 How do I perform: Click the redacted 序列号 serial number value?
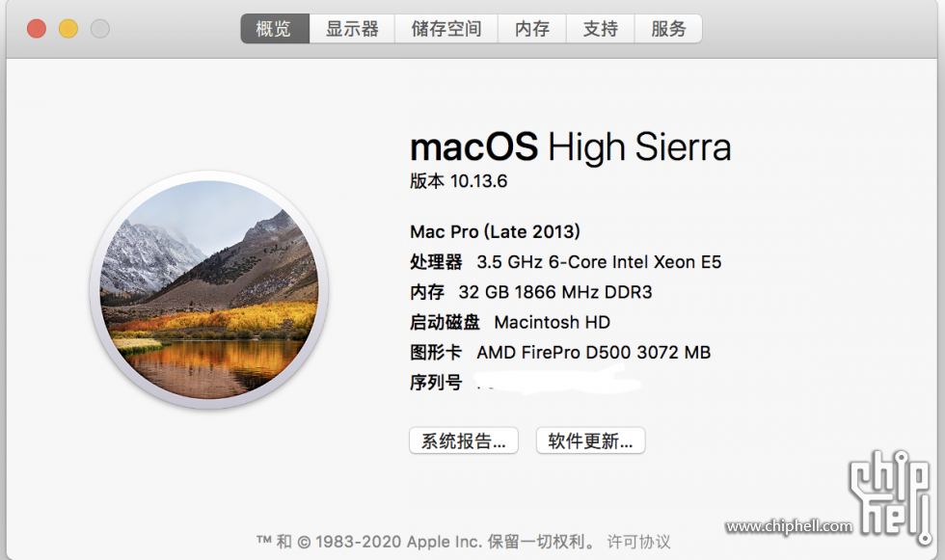(x=557, y=382)
